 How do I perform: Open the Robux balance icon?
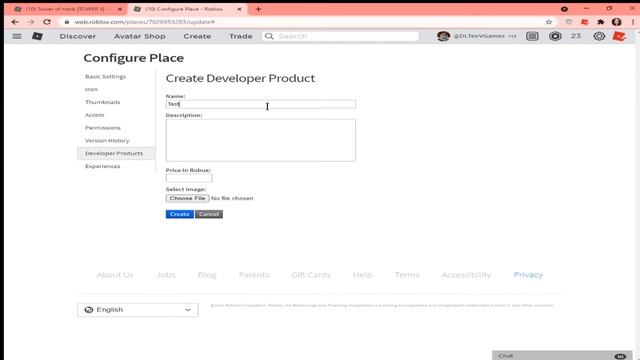555,36
